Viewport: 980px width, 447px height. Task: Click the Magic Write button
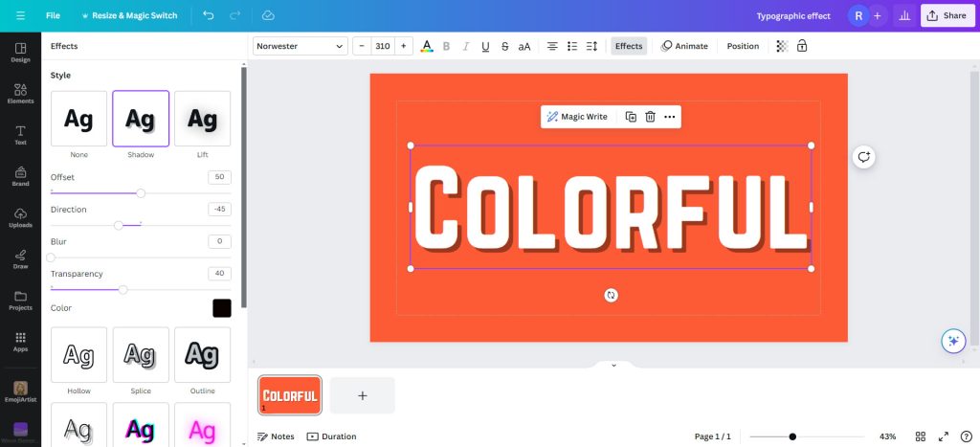(x=577, y=117)
